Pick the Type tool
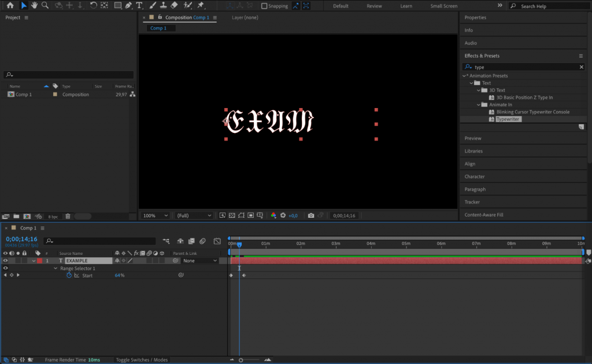Viewport: 592px width, 364px height. [x=139, y=6]
